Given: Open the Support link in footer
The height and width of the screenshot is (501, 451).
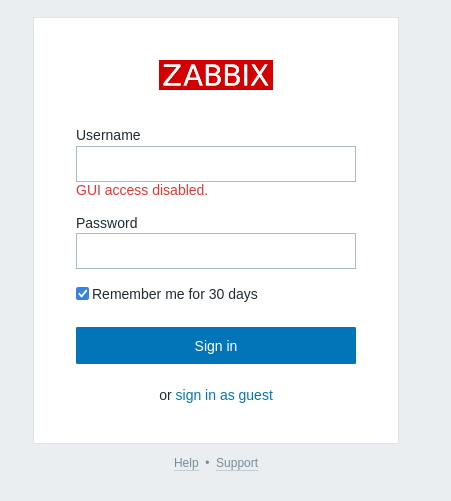Looking at the screenshot, I should tap(237, 463).
